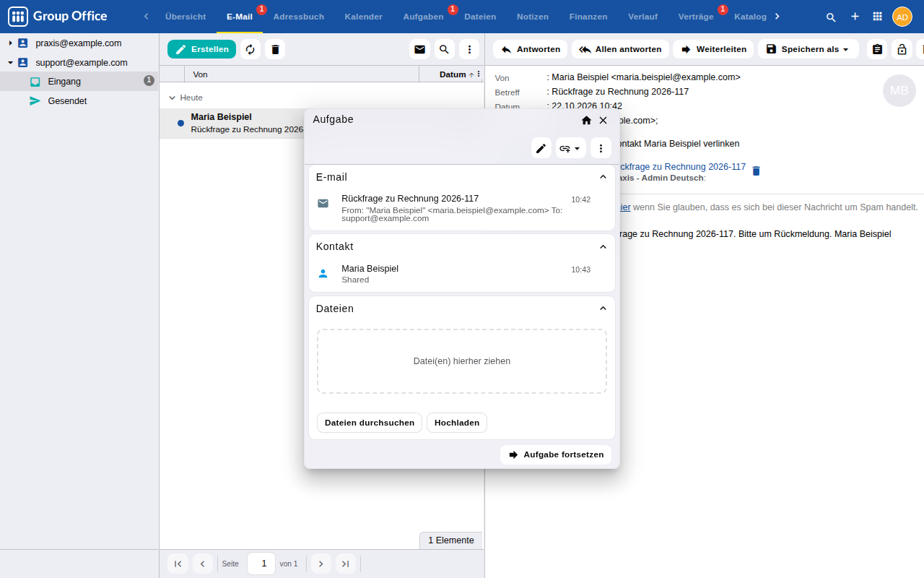
Task: Switch to the Adressbuch tab
Action: [x=299, y=17]
